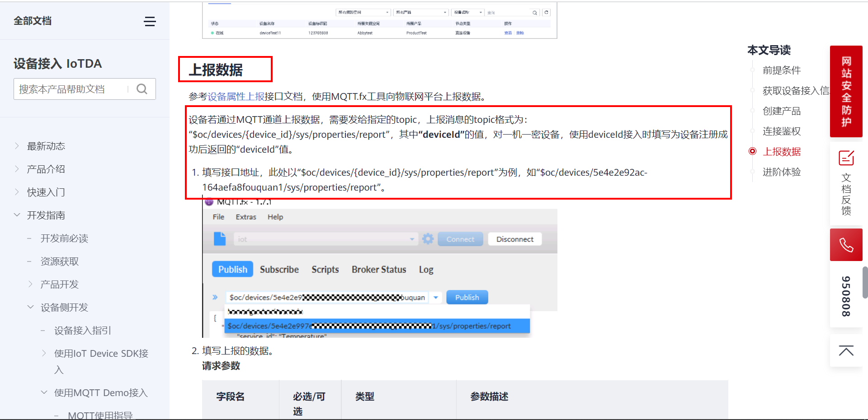Click the search magnifier icon in sidebar

(142, 89)
